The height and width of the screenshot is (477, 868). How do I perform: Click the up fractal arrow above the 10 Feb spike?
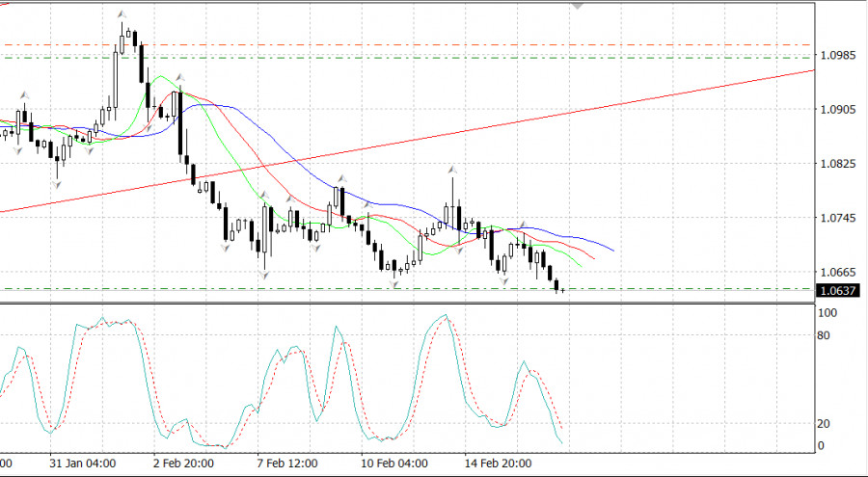point(451,171)
